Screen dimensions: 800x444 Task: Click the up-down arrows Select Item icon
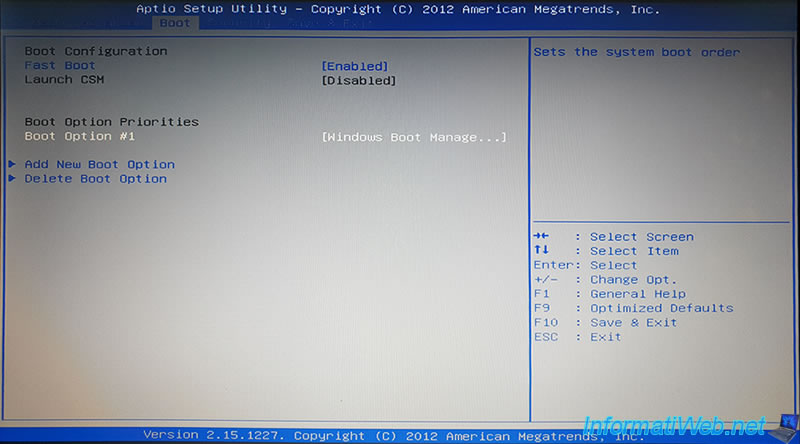541,251
